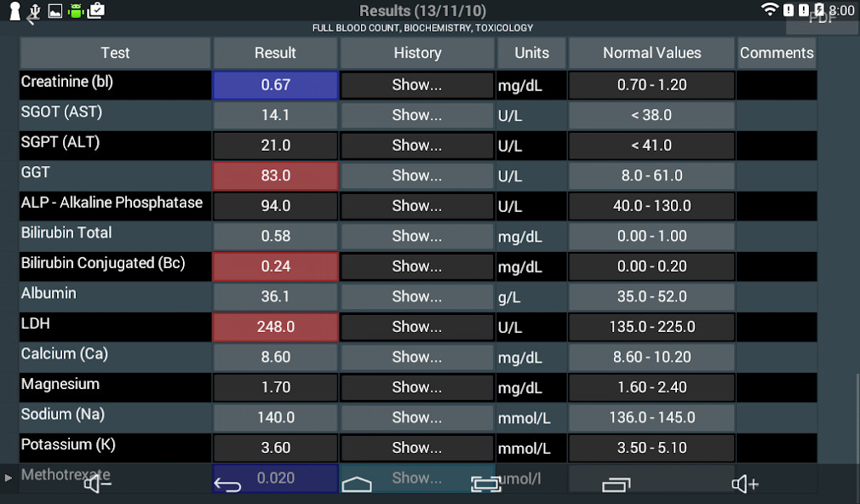The height and width of the screenshot is (504, 860).
Task: Show history for Creatinine (bl)
Action: pyautogui.click(x=417, y=85)
